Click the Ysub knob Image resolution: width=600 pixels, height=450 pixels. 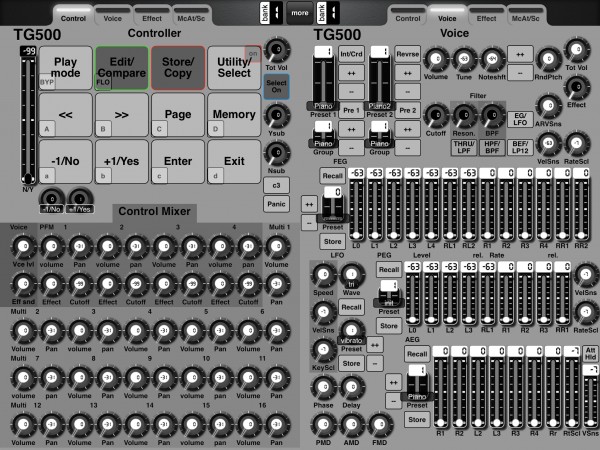pyautogui.click(x=277, y=116)
